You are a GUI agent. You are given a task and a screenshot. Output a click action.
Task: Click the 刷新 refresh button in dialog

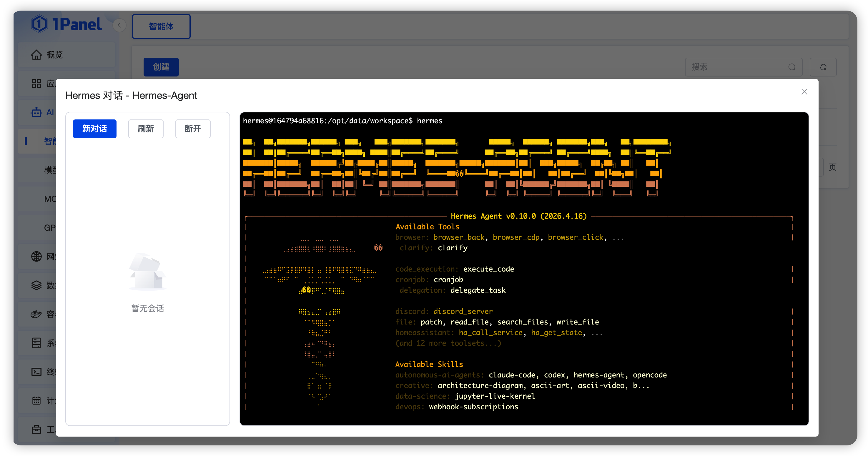(146, 128)
